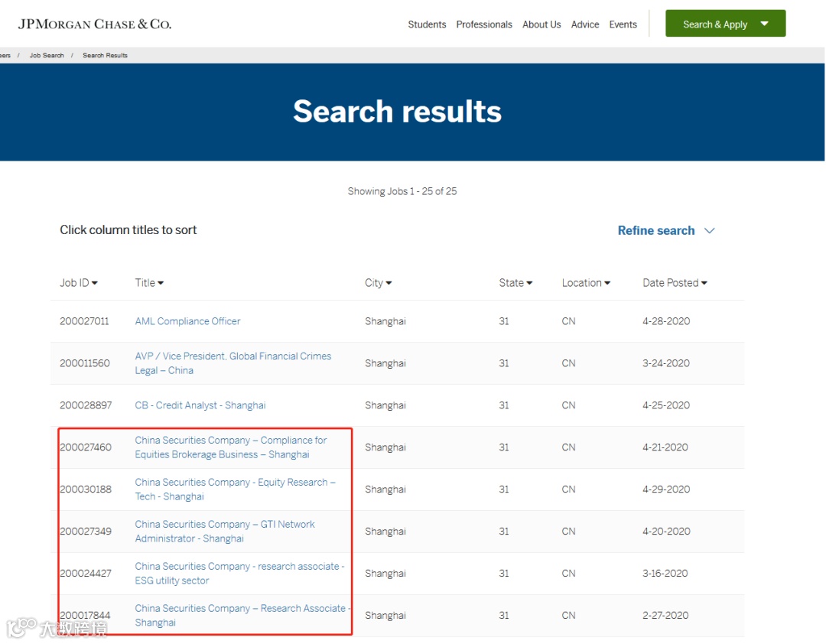Click the Refine search chevron icon
Screen dimensions: 826x644
(x=709, y=231)
